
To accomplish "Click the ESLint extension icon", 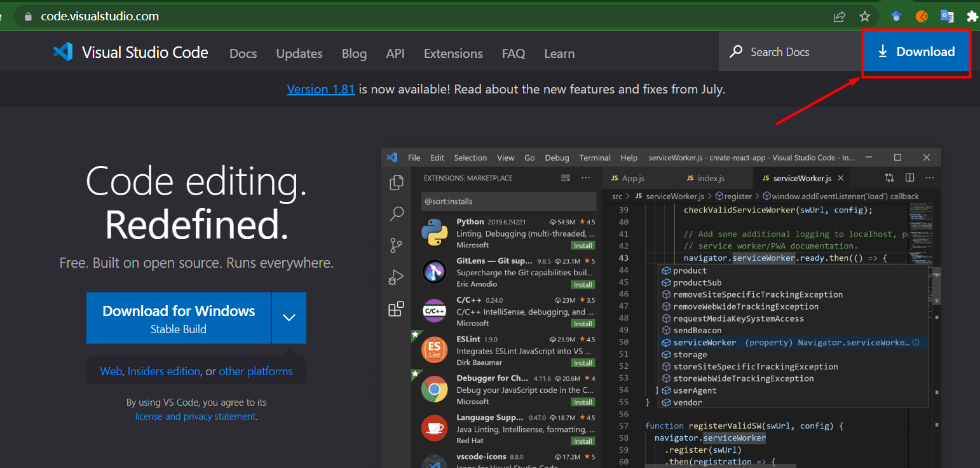I will pyautogui.click(x=435, y=350).
